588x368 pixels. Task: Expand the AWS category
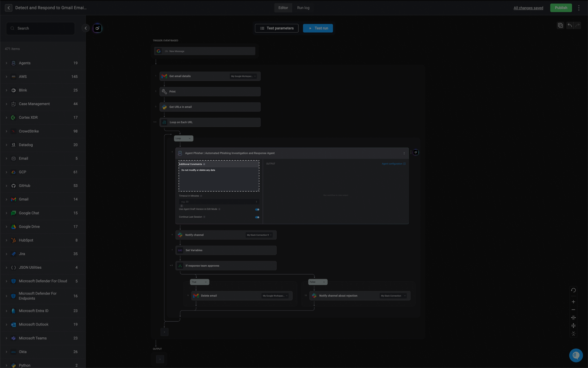(x=6, y=77)
